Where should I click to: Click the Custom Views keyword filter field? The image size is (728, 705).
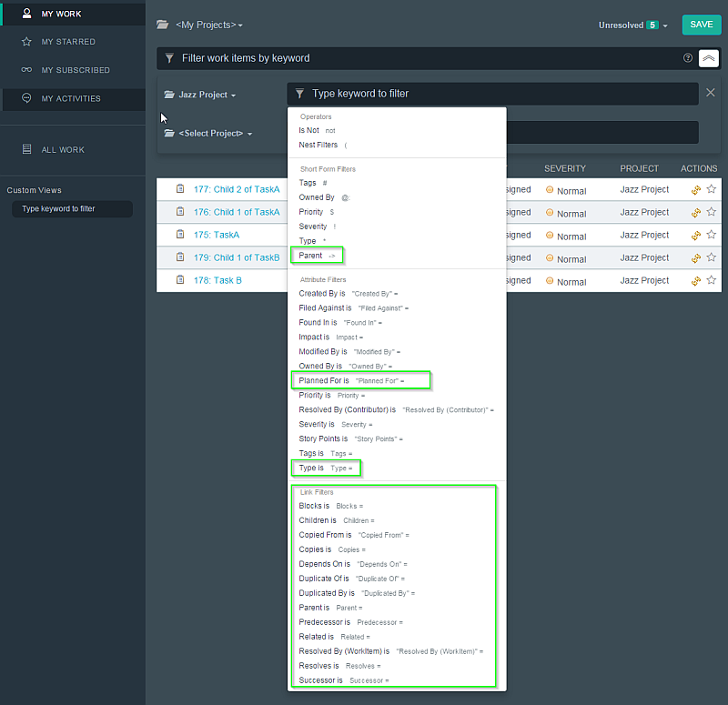click(72, 209)
